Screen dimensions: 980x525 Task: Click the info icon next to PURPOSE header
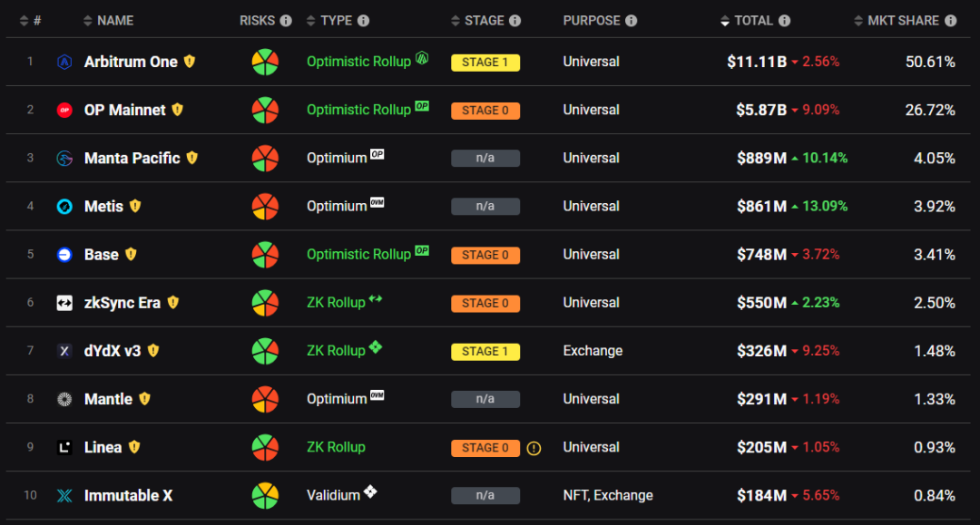coord(632,21)
